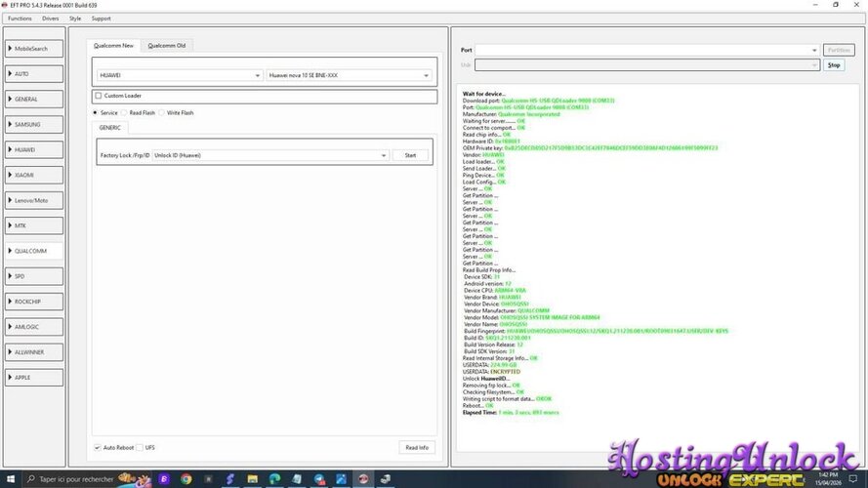Image resolution: width=868 pixels, height=488 pixels.
Task: Click the 'Removing frp lock' log line
Action: pos(491,386)
